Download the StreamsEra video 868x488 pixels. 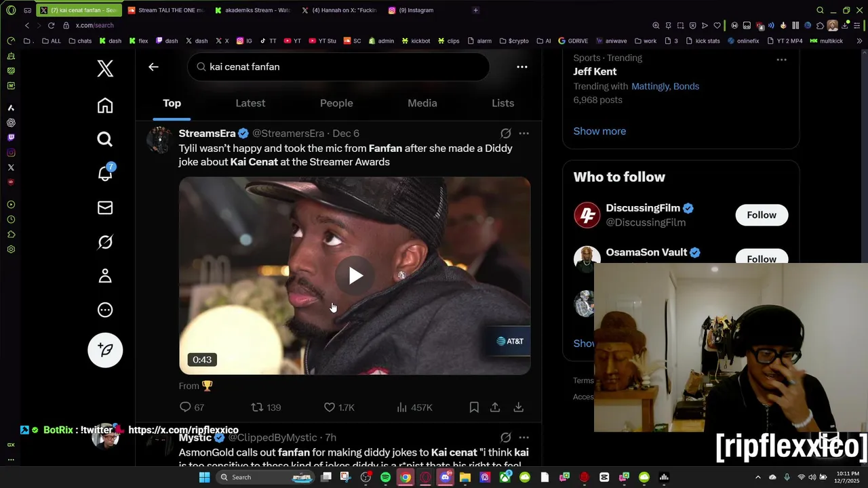[x=518, y=407]
